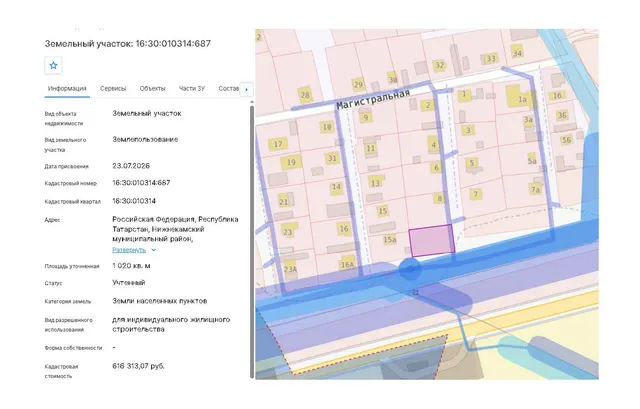Click status value Учтенный
Viewport: 640px width, 409px height.
click(129, 282)
